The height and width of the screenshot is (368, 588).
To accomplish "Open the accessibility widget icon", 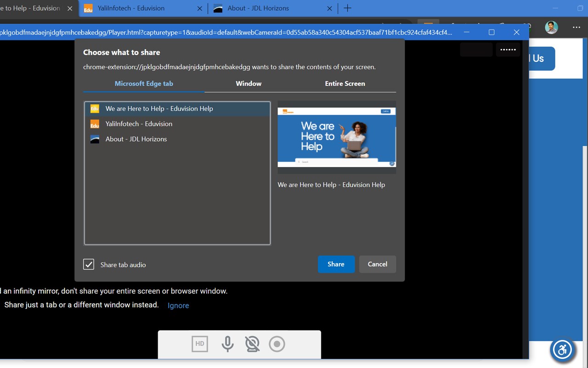I will coord(562,350).
